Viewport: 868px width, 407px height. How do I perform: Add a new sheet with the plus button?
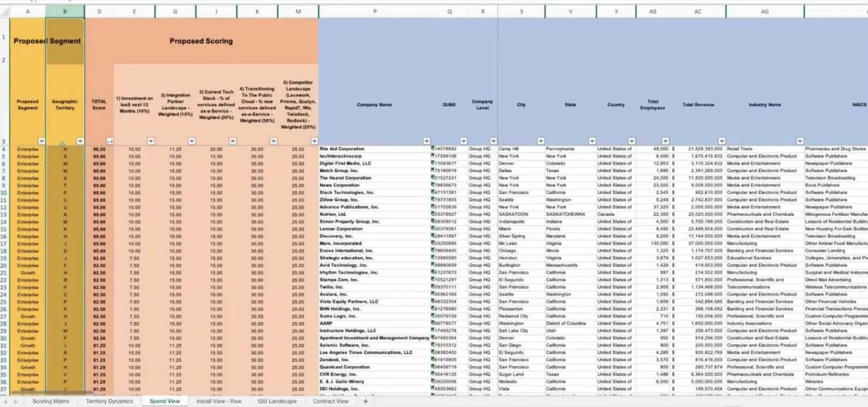366,401
